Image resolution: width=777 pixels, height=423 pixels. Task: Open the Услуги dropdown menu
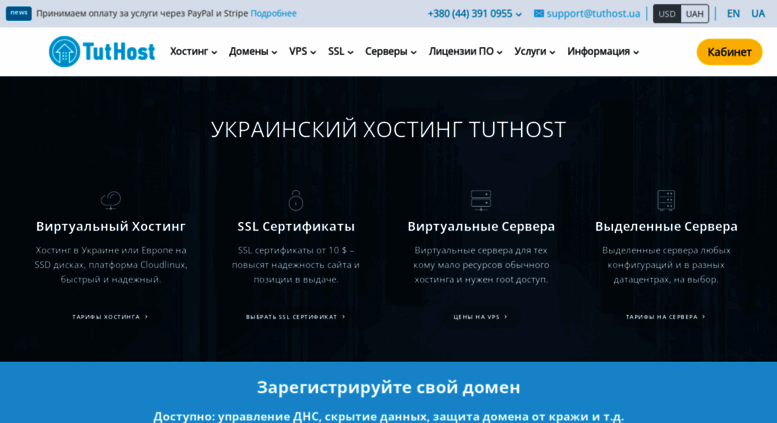pyautogui.click(x=534, y=52)
